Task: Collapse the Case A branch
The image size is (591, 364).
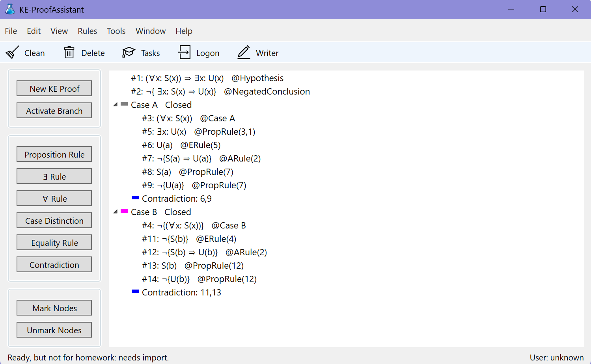Action: pos(116,104)
